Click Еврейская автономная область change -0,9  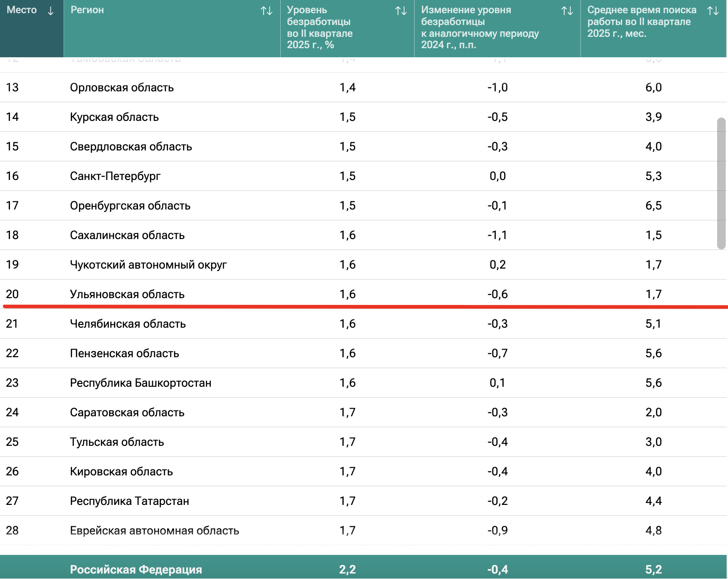(x=498, y=531)
